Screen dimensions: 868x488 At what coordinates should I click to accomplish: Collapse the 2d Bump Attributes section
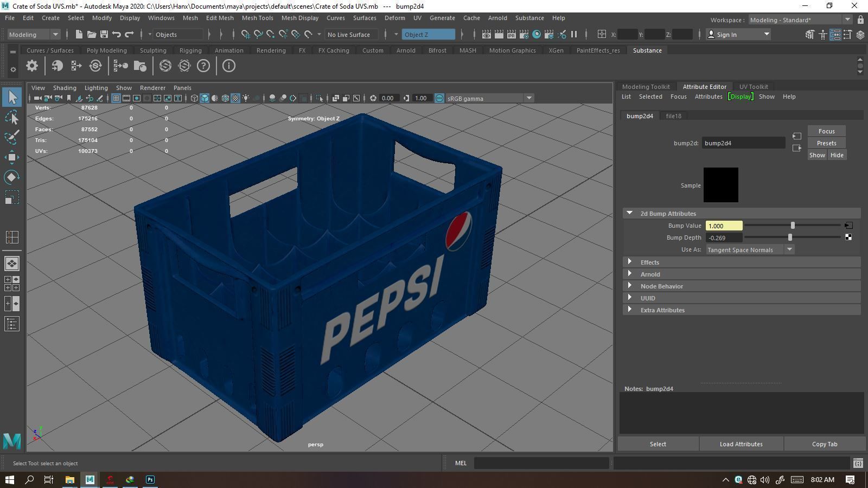tap(629, 213)
